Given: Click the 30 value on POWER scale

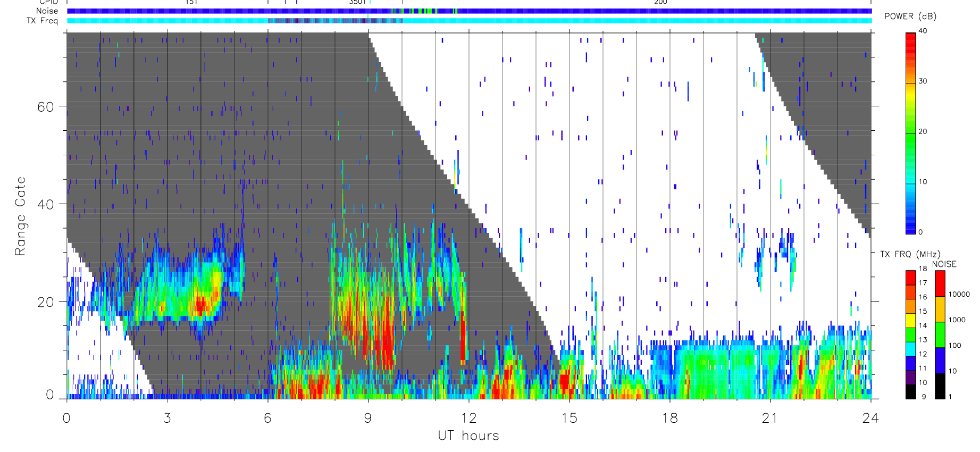Looking at the screenshot, I should click(x=923, y=81).
